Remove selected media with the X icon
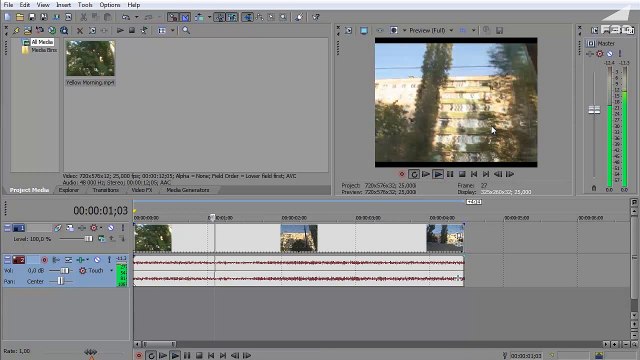This screenshot has width=640, height=360. [80, 31]
